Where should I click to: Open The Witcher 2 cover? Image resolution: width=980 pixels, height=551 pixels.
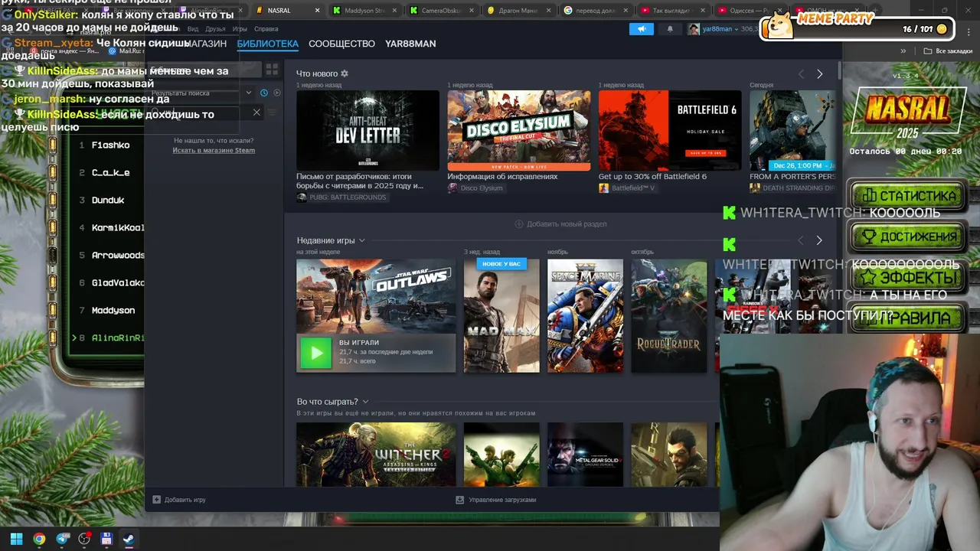click(x=376, y=455)
